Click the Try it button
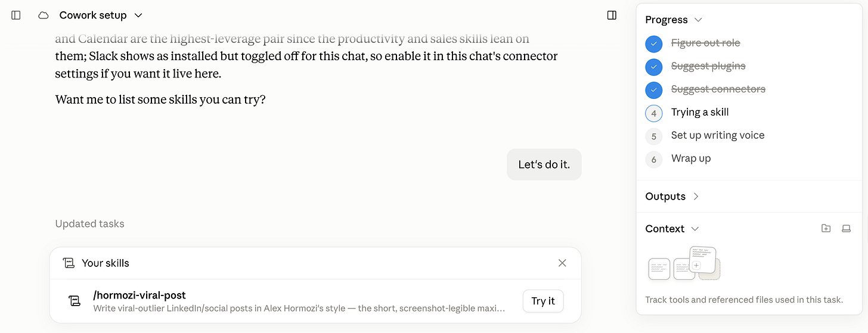The image size is (868, 333). pyautogui.click(x=543, y=301)
